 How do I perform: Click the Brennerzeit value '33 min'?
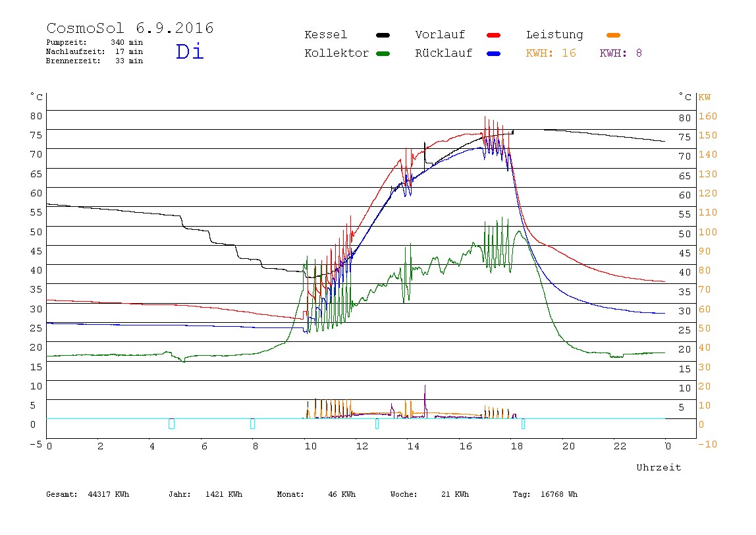[128, 61]
